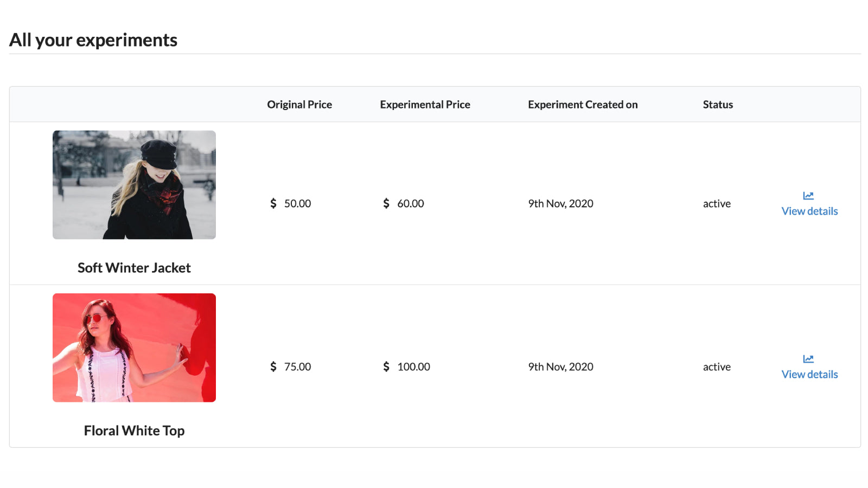Viewport: 868px width, 488px height.
Task: Click the chart icon for Floral White Top
Action: pyautogui.click(x=808, y=359)
